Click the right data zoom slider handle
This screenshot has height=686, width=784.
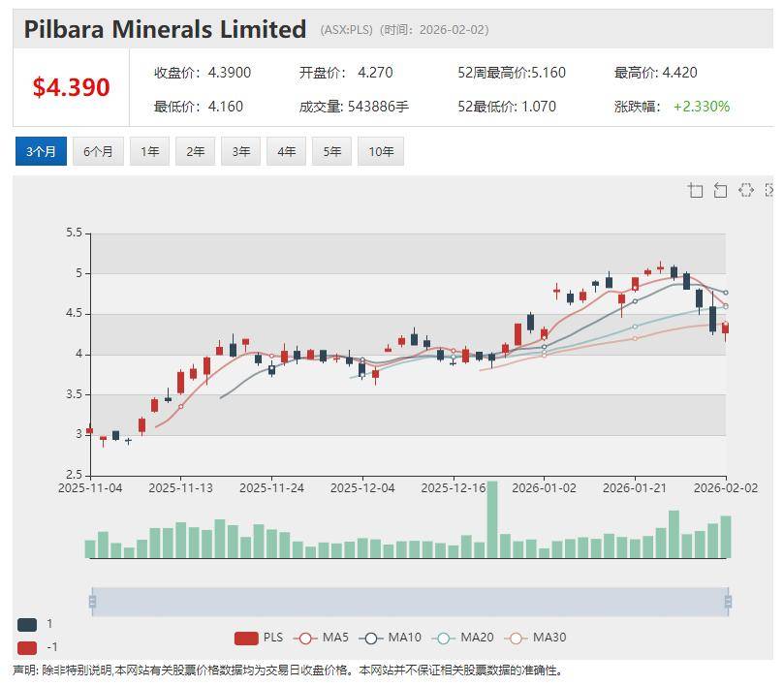tap(728, 602)
